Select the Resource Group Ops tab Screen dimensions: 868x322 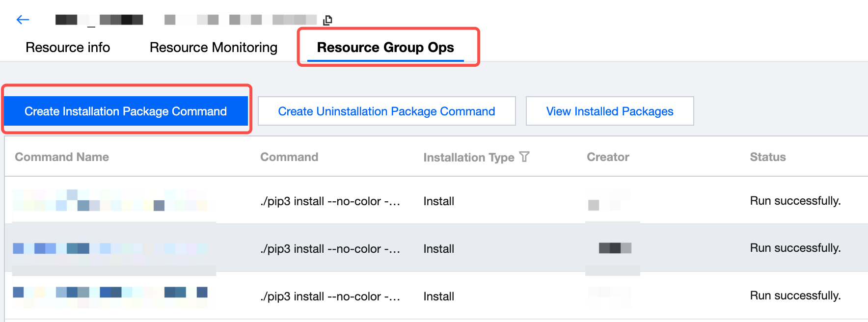(x=385, y=48)
